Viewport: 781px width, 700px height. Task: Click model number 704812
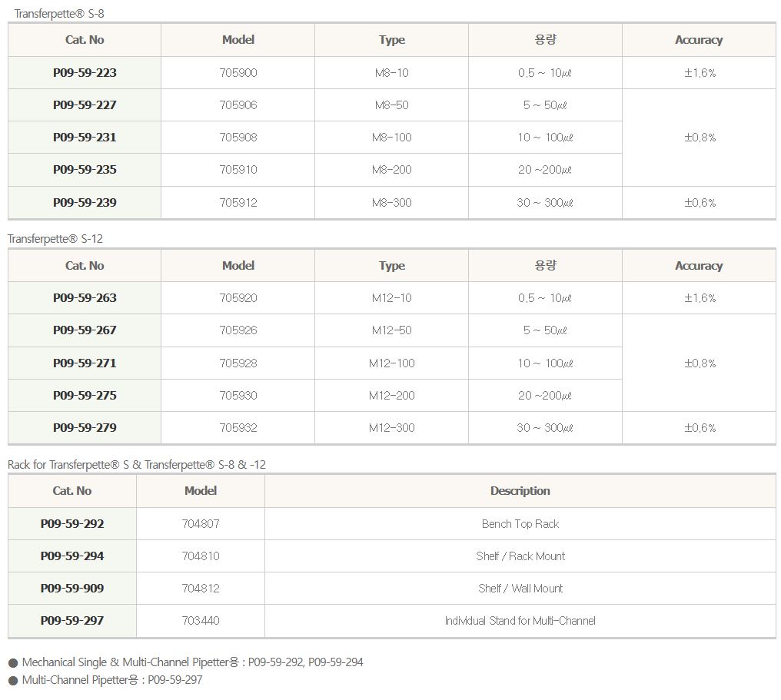[201, 589]
